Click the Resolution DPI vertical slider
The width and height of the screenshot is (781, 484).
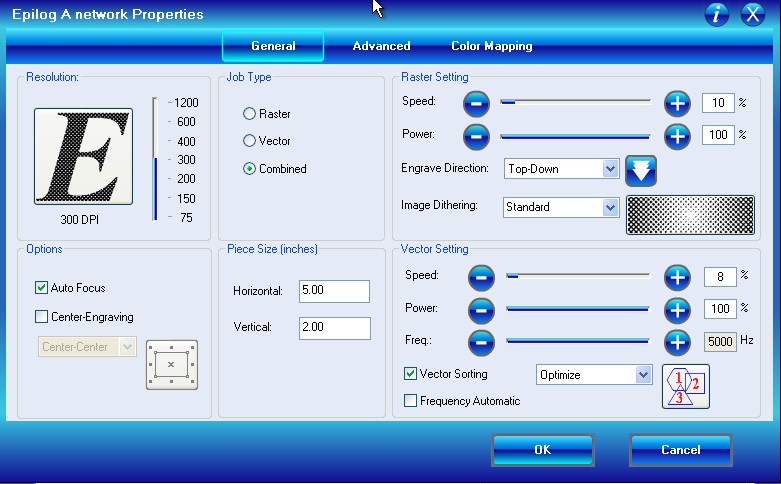click(x=155, y=159)
